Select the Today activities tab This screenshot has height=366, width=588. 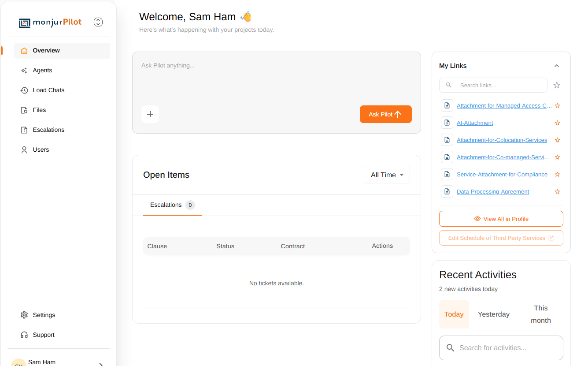(x=454, y=314)
